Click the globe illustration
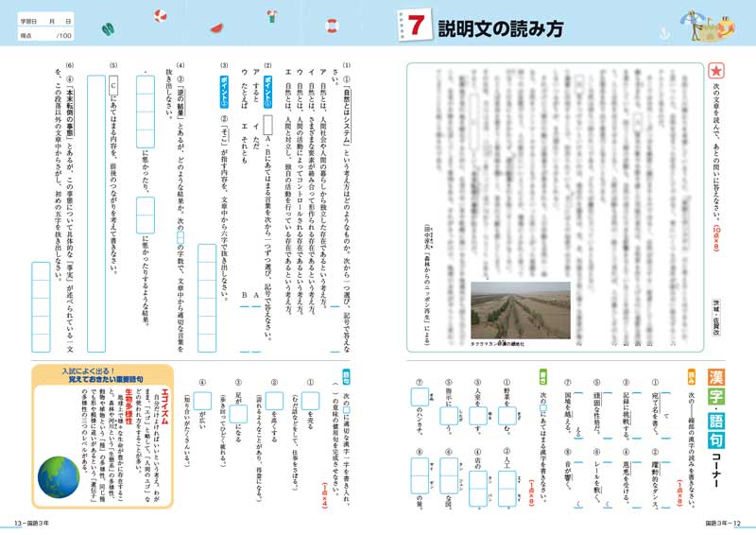Screen dimensions: 756x535 (59, 476)
